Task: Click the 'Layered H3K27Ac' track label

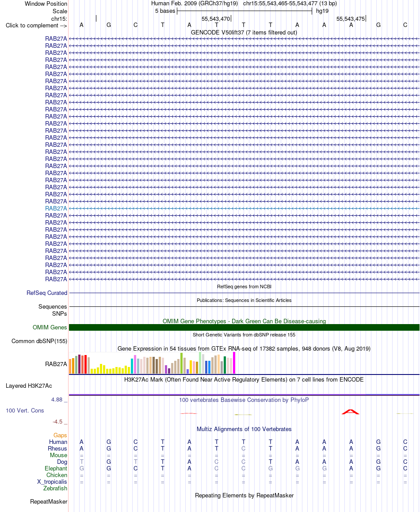Action: tap(29, 386)
